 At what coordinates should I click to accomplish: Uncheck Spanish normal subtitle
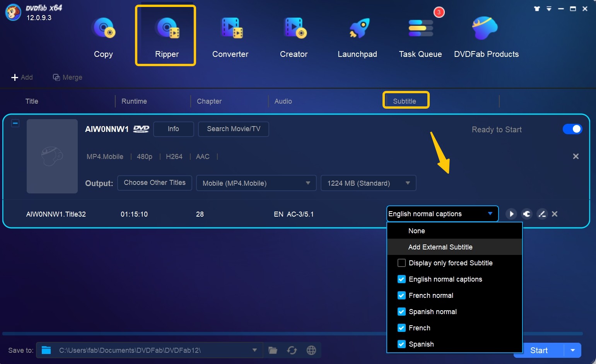coord(402,312)
